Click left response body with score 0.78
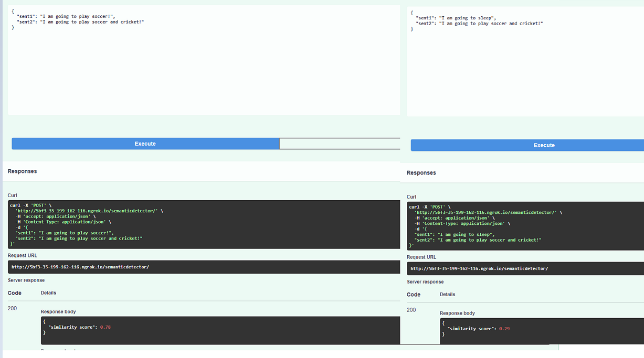This screenshot has height=358, width=644. [220, 330]
